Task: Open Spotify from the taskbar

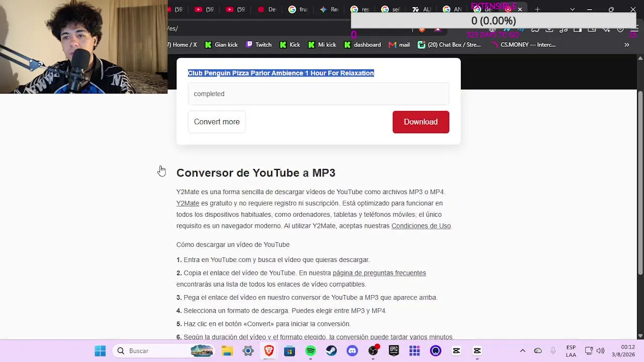Action: pos(310,351)
